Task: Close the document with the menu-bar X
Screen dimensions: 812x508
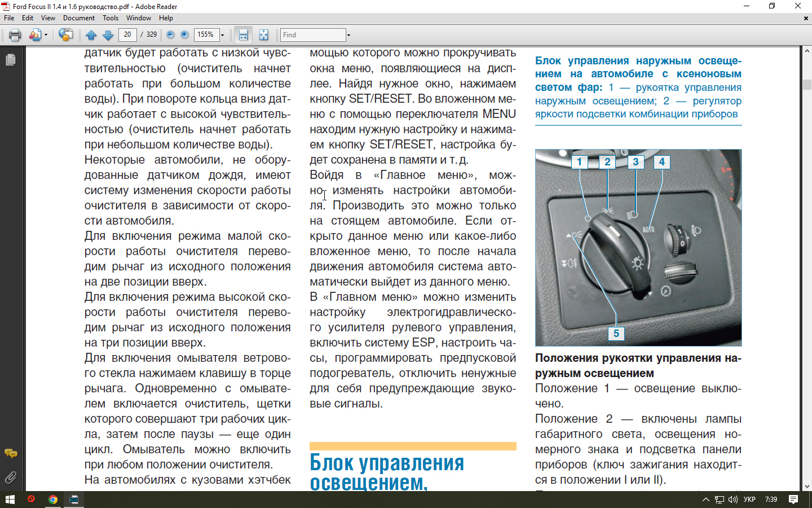Action: (x=806, y=18)
